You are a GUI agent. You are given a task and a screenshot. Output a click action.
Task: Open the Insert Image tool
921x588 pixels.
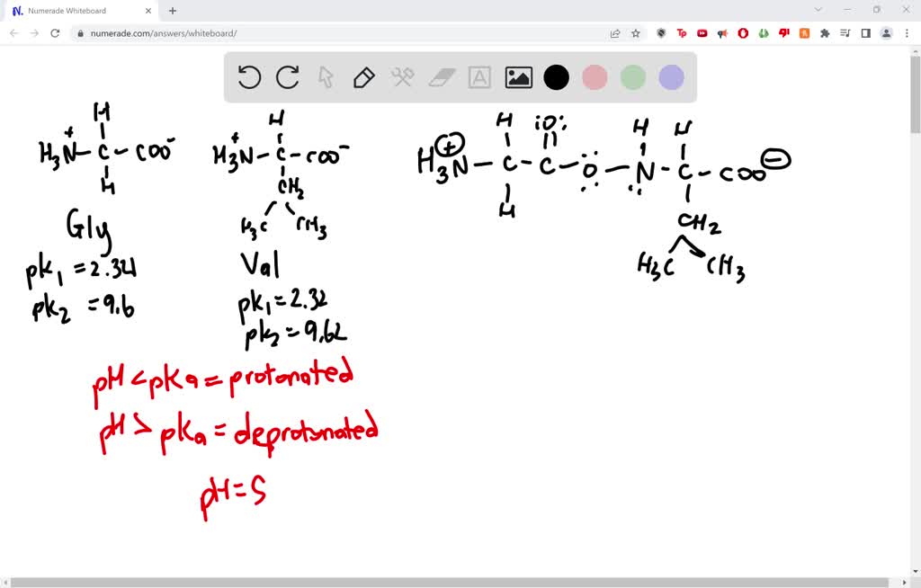point(518,77)
